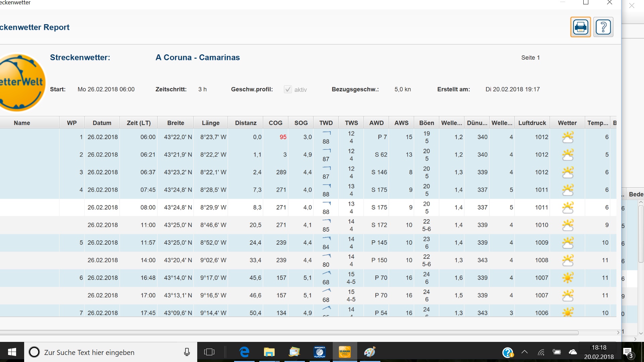Launch Paint from the taskbar

point(370,352)
